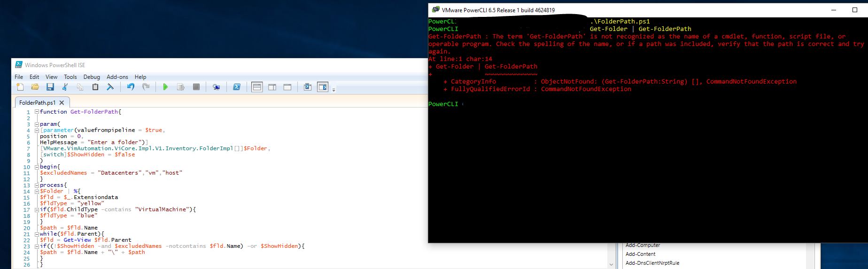Open the Edit menu

coord(34,77)
